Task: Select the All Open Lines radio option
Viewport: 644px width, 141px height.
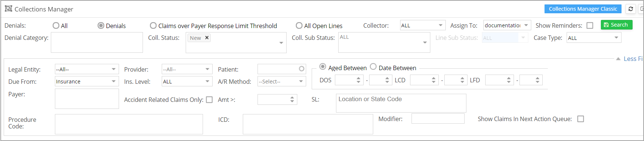Action: click(x=299, y=25)
